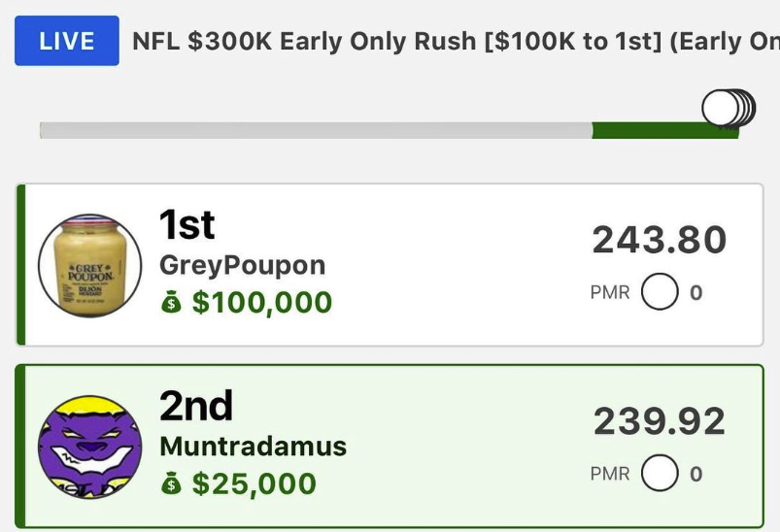Select the 239.92 score for second place
Image resolution: width=780 pixels, height=532 pixels.
660,421
